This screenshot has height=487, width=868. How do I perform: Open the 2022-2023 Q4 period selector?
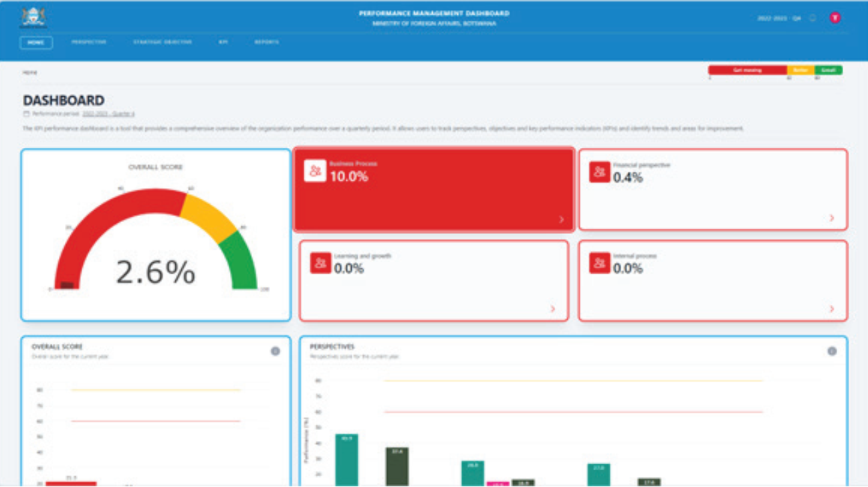coord(779,18)
